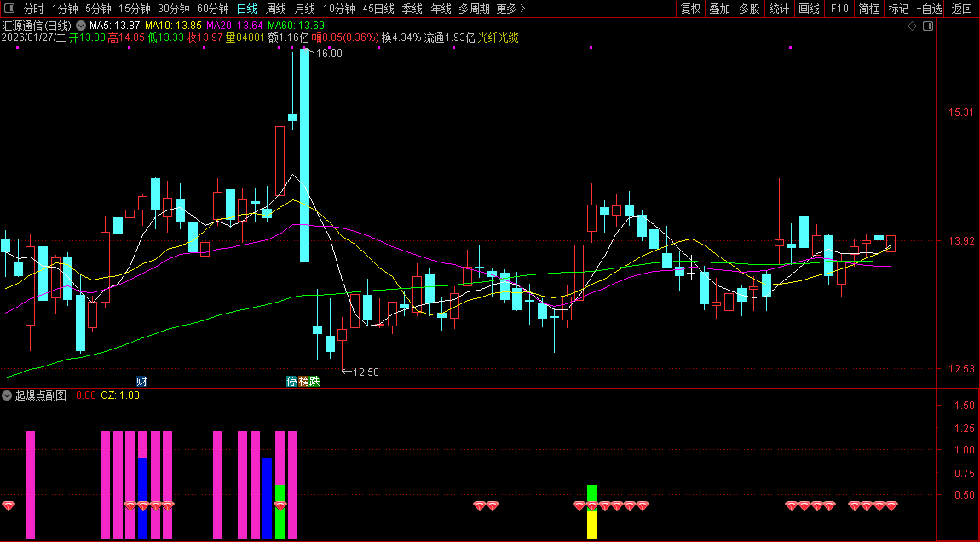Click the yellow bar in the sub-chart
Image resolution: width=980 pixels, height=542 pixels.
coord(592,525)
